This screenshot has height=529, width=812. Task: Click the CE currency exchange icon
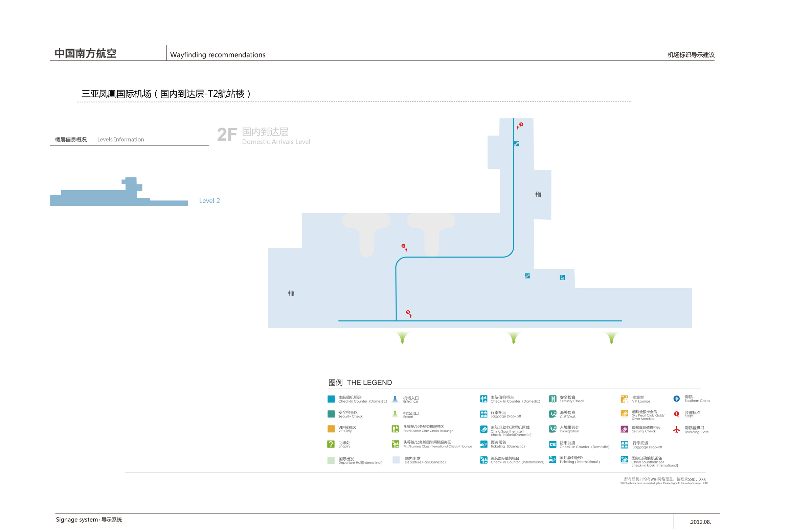click(553, 444)
